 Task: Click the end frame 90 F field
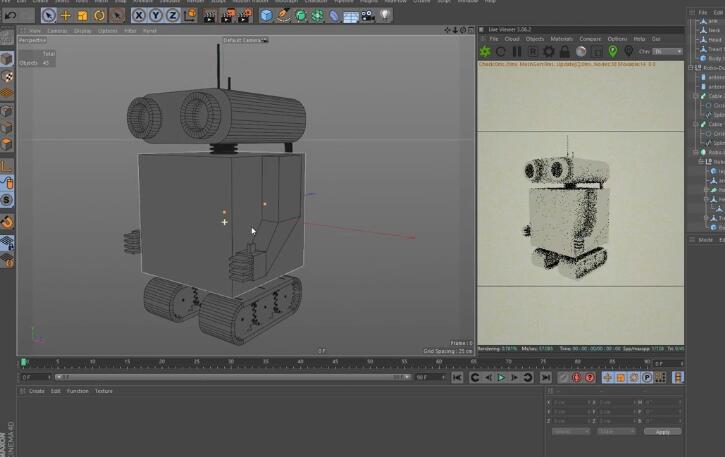point(430,377)
